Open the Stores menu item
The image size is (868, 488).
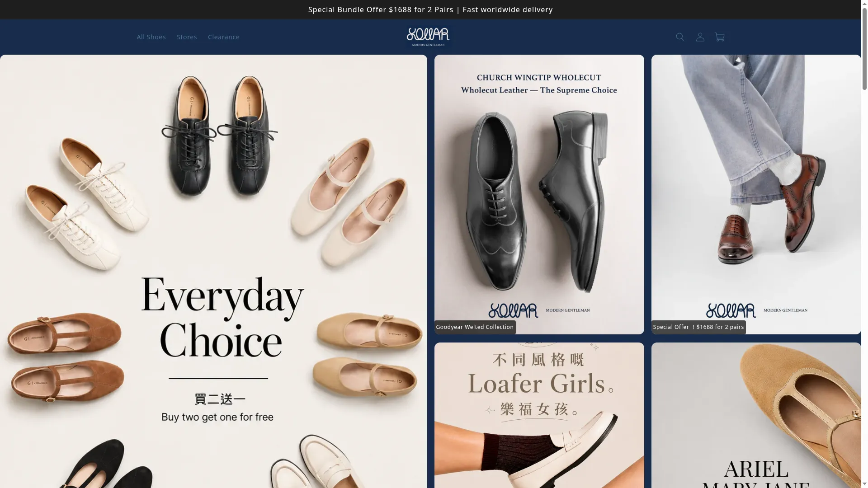187,37
